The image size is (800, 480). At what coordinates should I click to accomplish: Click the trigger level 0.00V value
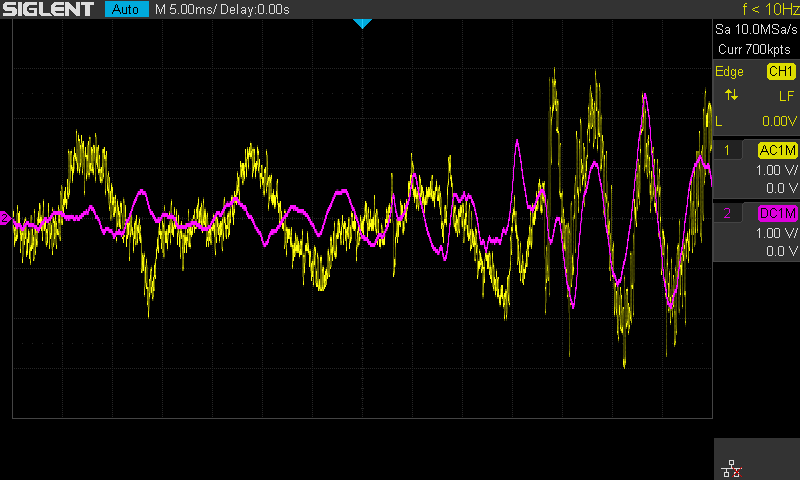(779, 121)
